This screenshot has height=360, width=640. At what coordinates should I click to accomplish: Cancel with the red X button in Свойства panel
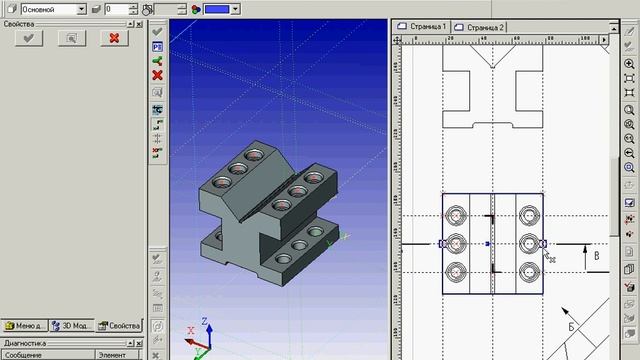(x=114, y=38)
